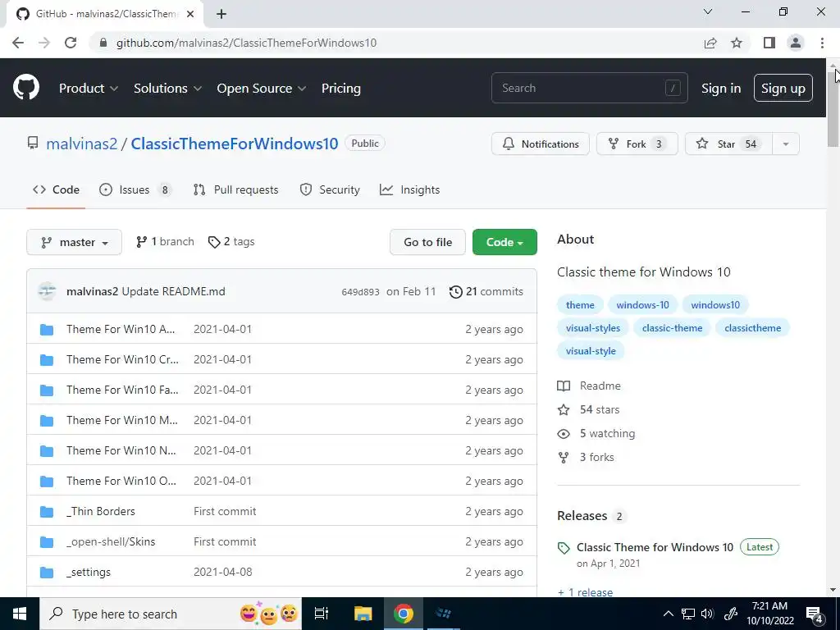Click the folder icon for _settings
Image resolution: width=840 pixels, height=630 pixels.
pos(47,572)
